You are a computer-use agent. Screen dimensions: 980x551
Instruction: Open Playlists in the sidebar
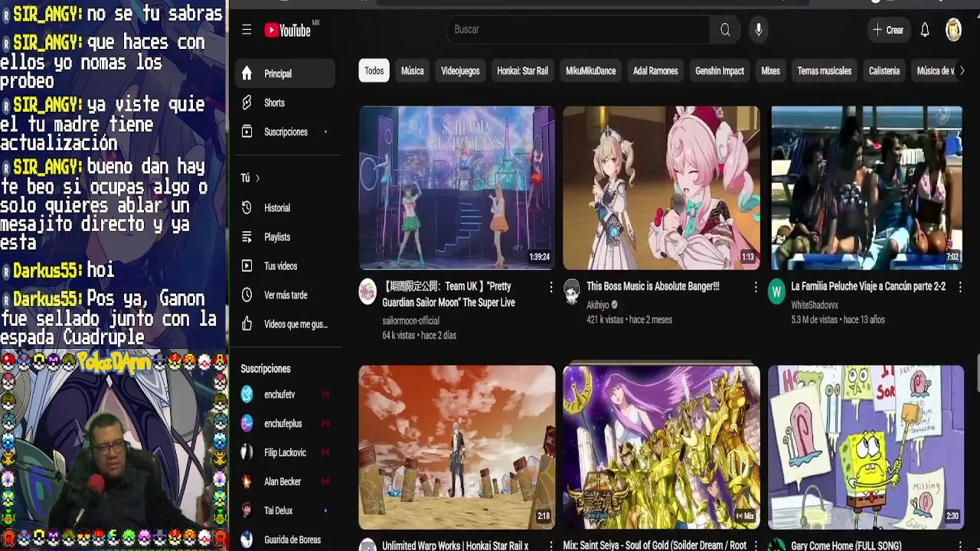coord(285,237)
